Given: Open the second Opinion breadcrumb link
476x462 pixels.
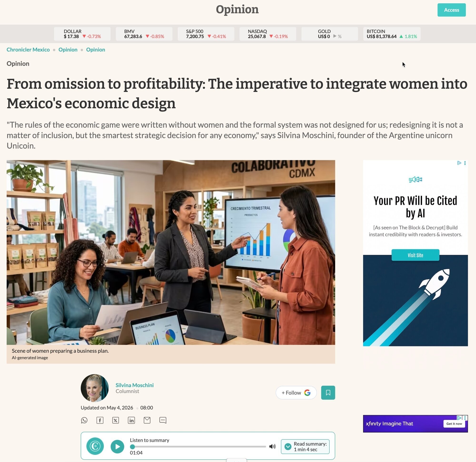Looking at the screenshot, I should [96, 49].
